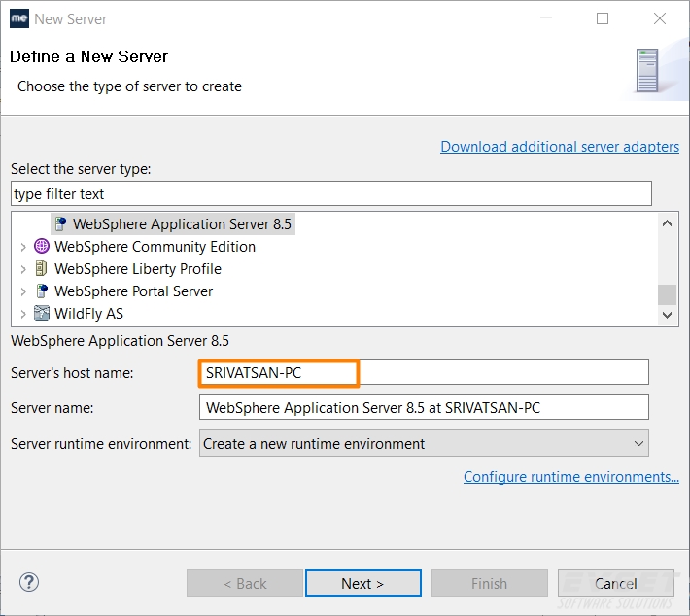690x616 pixels.
Task: Select WebSphere Community Edition tree row
Action: [x=145, y=247]
